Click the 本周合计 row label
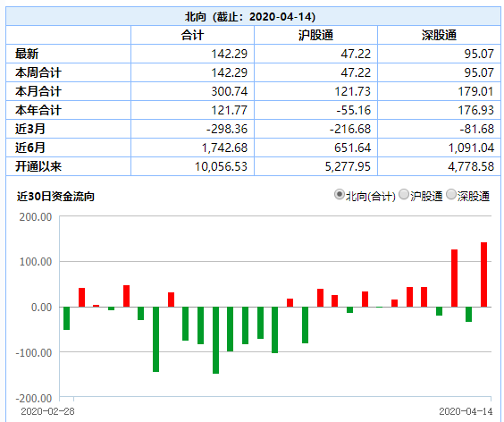The image size is (504, 422). tap(38, 72)
